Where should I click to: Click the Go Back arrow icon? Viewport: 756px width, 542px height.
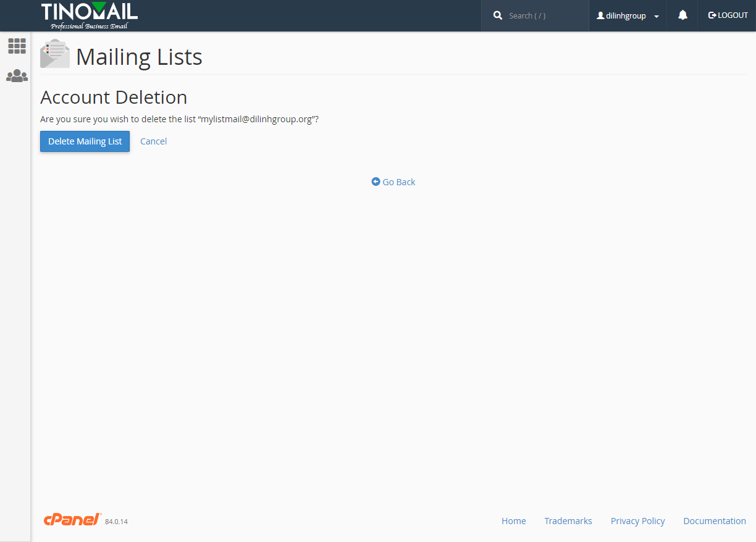(376, 181)
